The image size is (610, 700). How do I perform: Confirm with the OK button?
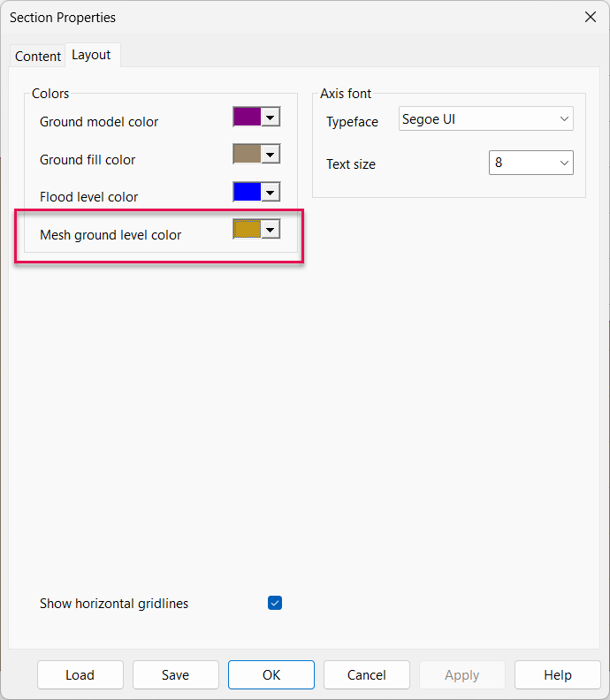[x=271, y=674]
